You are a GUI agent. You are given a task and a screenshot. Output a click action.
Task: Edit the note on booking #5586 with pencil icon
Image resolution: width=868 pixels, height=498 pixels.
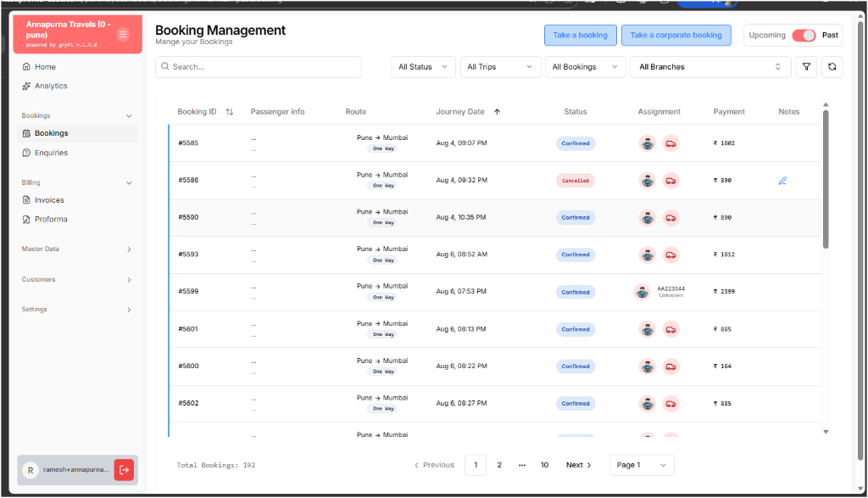782,180
